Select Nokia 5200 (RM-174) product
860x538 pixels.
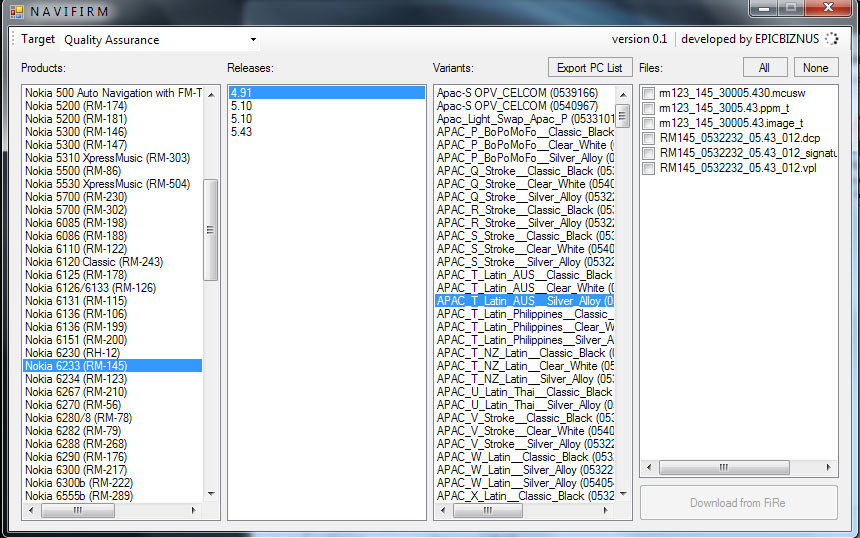[x=112, y=106]
